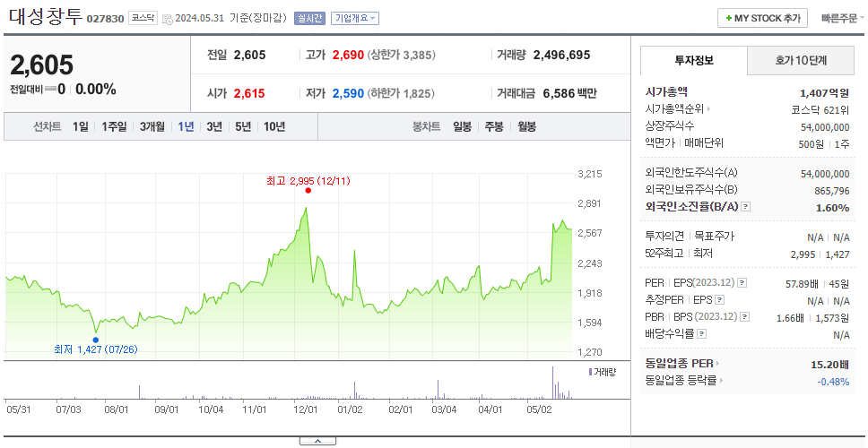Show the 주봉 candlestick chart

click(494, 126)
